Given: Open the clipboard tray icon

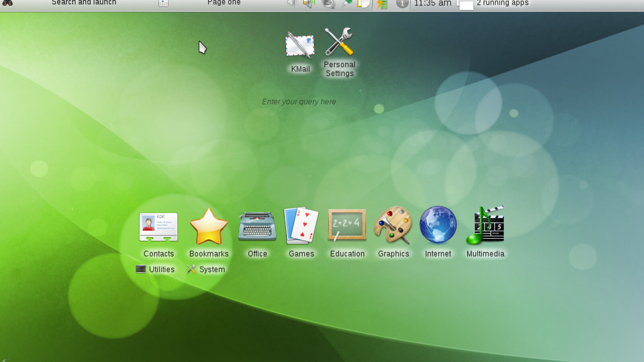Looking at the screenshot, I should (363, 4).
